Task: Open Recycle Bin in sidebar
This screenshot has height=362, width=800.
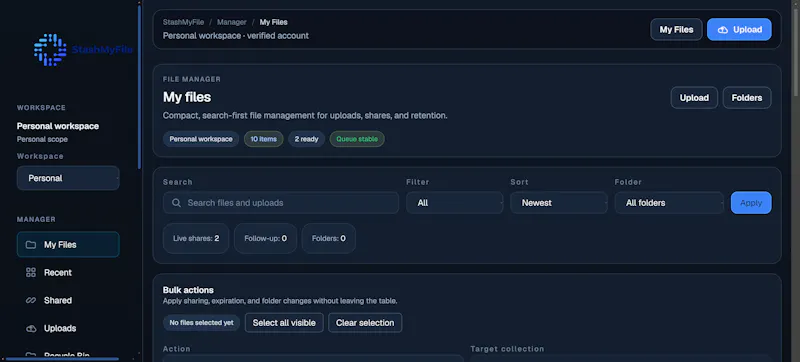Action: [68, 355]
